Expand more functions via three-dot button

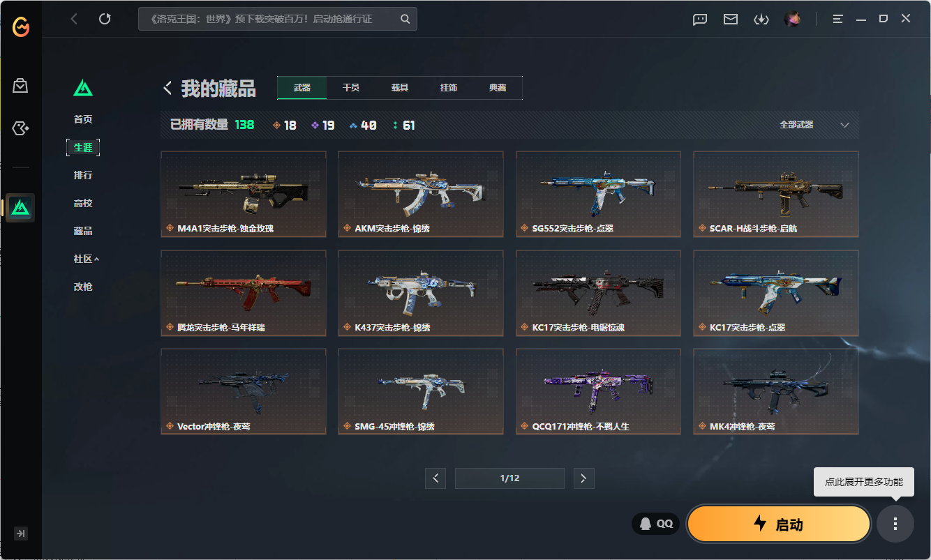tap(895, 524)
